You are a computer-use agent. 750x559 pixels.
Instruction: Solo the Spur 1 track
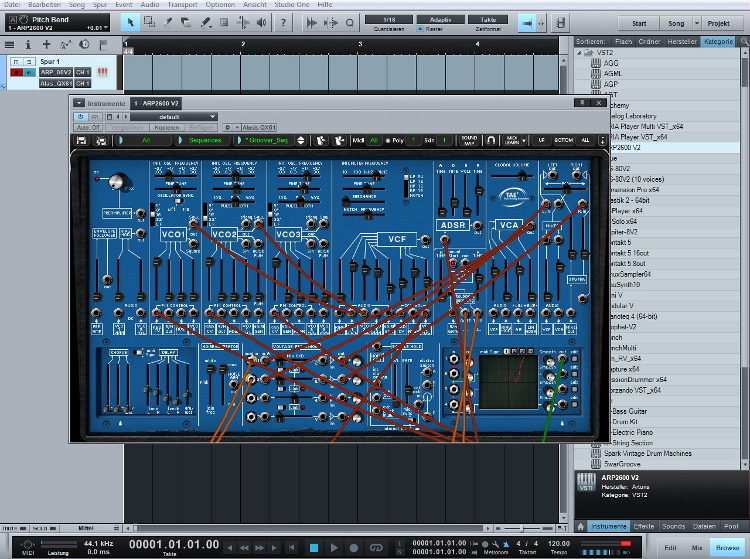pos(30,62)
